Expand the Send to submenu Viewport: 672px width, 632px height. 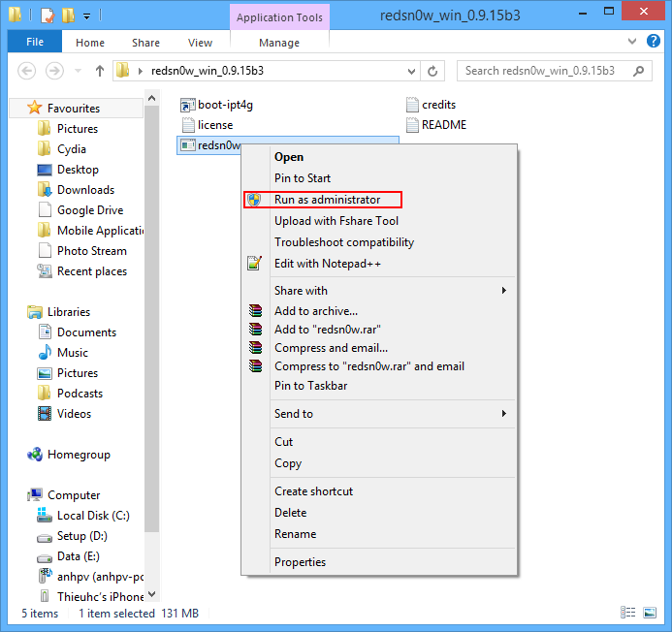[x=504, y=414]
